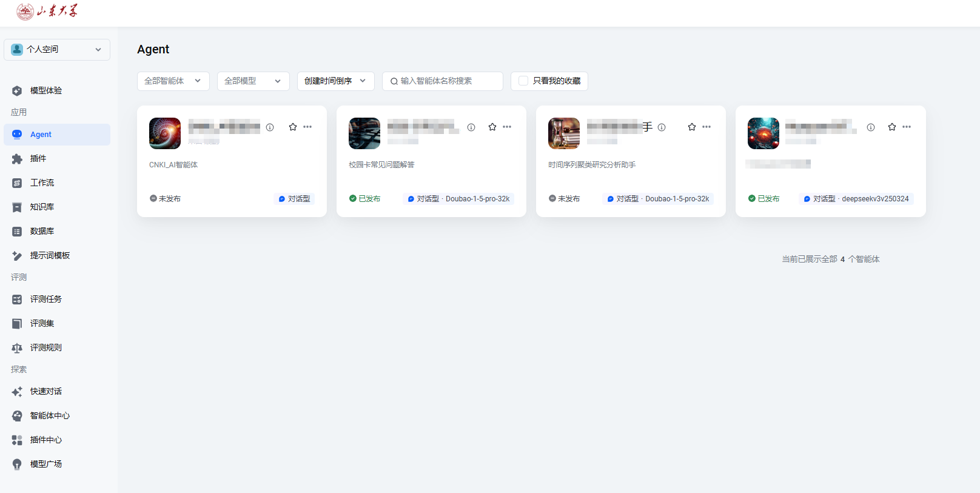Star the deepseekv3 agent card
This screenshot has height=493, width=980.
[x=891, y=127]
